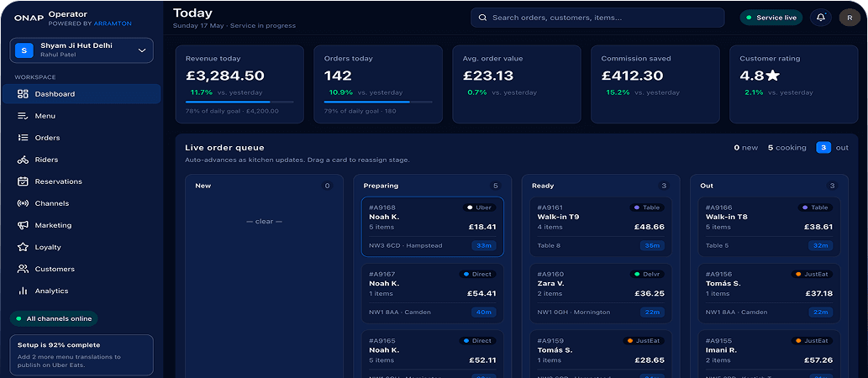Click the Loyalty star icon

coord(23,248)
